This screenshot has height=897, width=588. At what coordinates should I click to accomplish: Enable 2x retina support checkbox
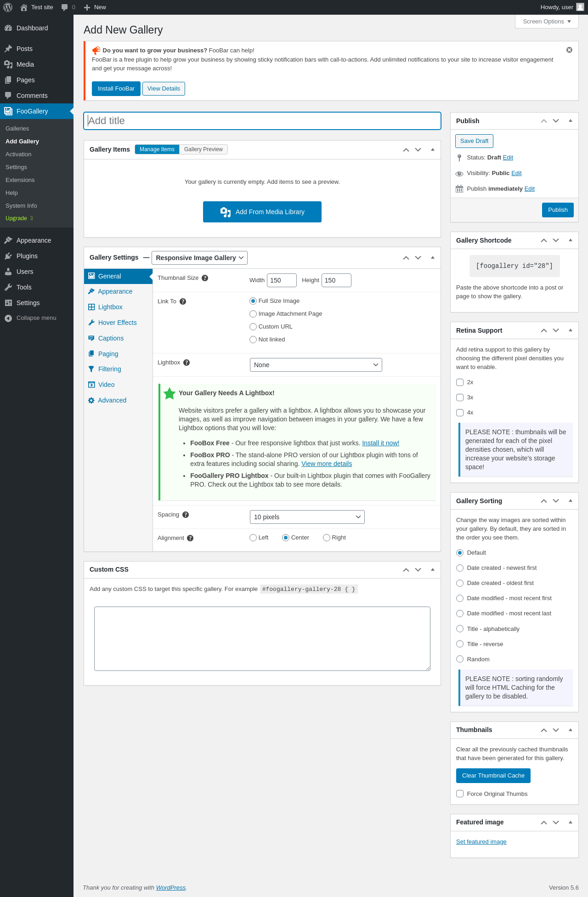pos(460,382)
